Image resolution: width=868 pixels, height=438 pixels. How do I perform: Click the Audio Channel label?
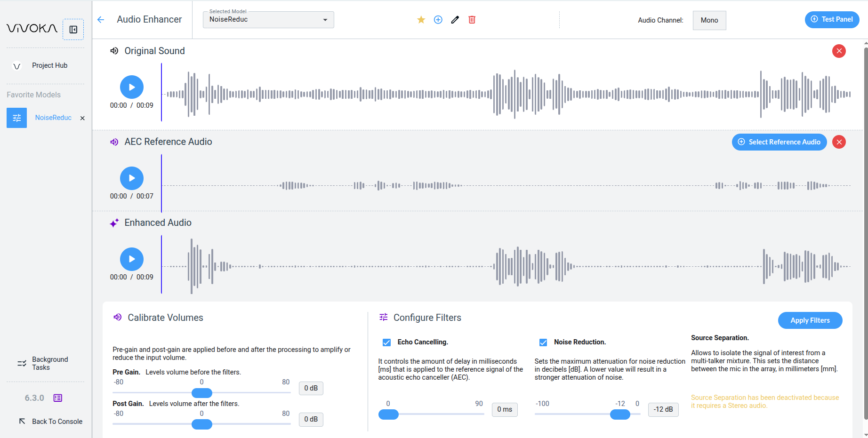660,20
